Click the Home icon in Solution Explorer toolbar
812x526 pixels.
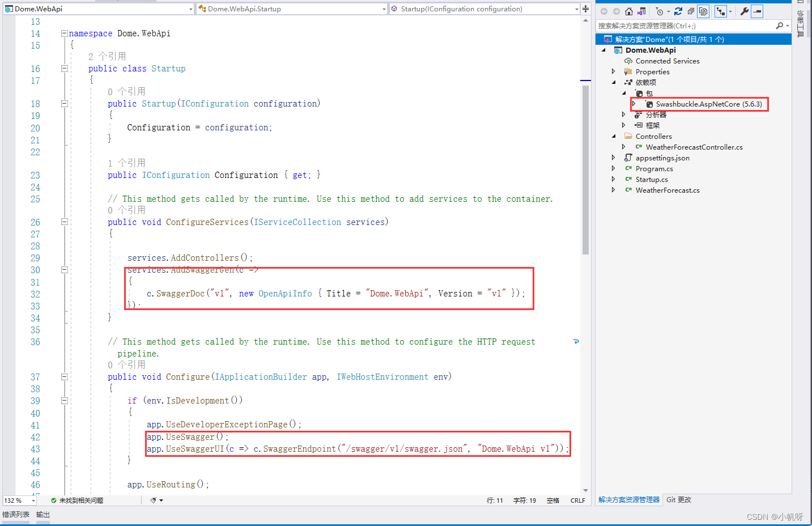pos(629,11)
